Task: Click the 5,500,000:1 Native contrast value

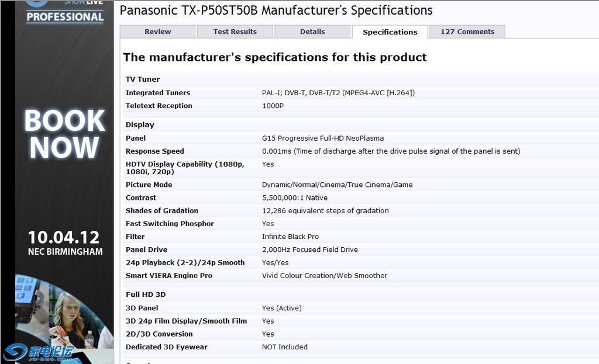Action: [295, 198]
